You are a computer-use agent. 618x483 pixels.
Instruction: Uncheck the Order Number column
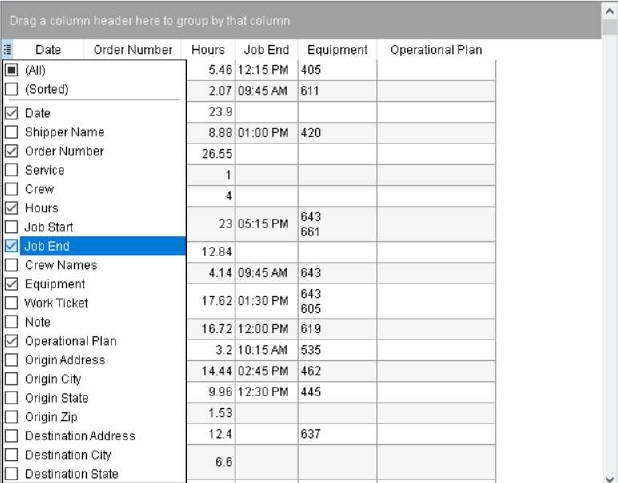pos(11,151)
